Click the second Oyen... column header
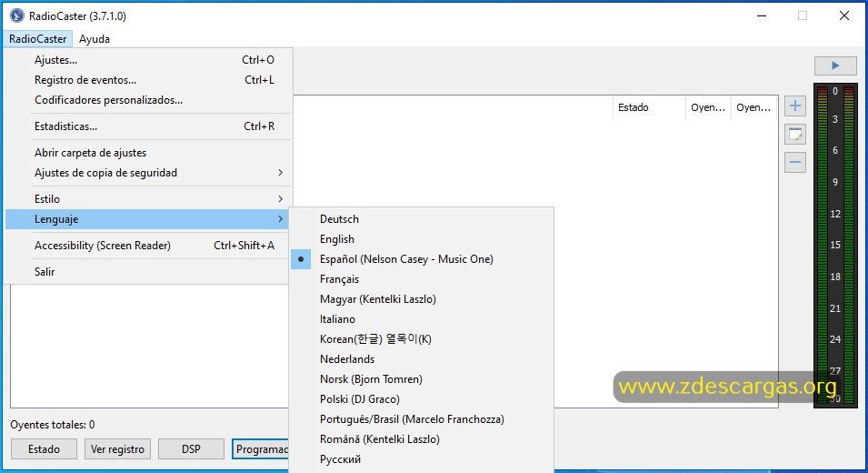Image resolution: width=868 pixels, height=473 pixels. pyautogui.click(x=753, y=107)
